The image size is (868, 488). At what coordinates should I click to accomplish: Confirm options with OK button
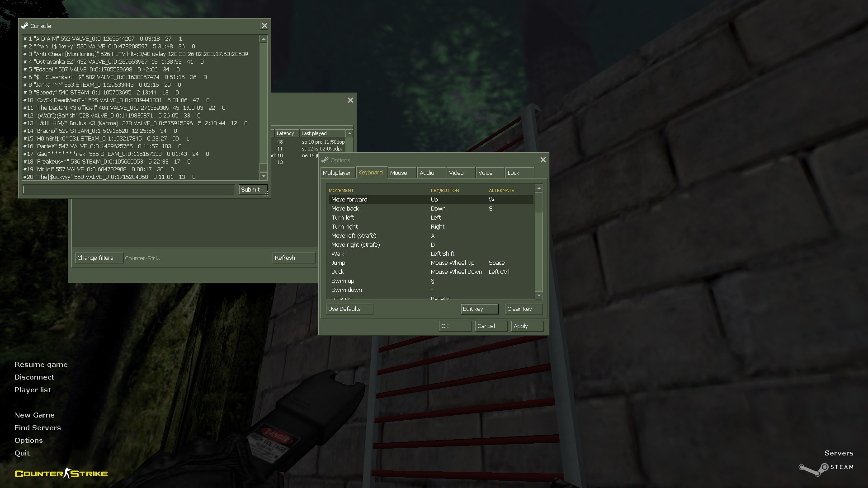click(455, 326)
